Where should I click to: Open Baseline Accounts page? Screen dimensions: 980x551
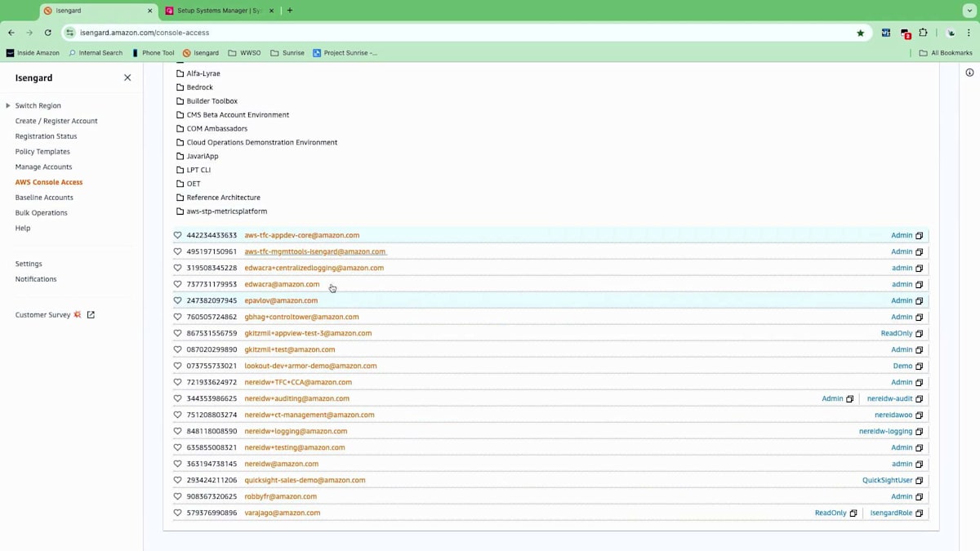click(x=44, y=198)
